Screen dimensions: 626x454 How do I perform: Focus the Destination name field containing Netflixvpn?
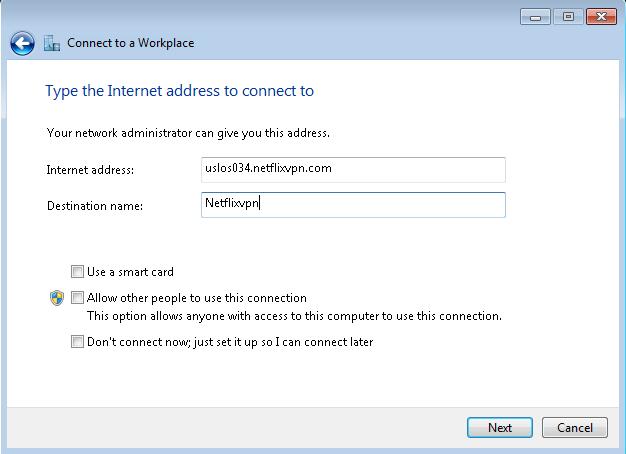point(353,205)
